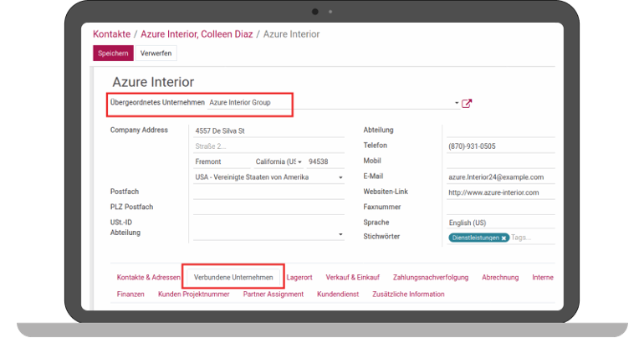Click the Telefon field with (870)-931-0505
The width and height of the screenshot is (644, 338).
(500, 146)
